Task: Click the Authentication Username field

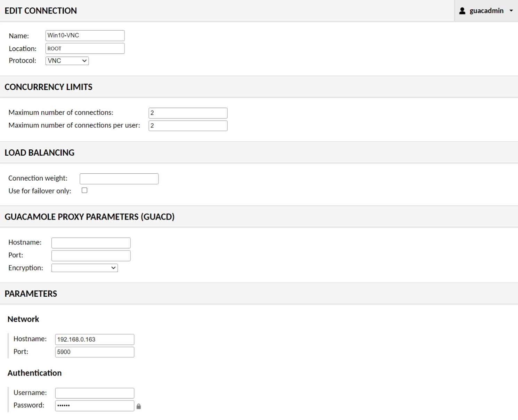Action: (x=95, y=393)
